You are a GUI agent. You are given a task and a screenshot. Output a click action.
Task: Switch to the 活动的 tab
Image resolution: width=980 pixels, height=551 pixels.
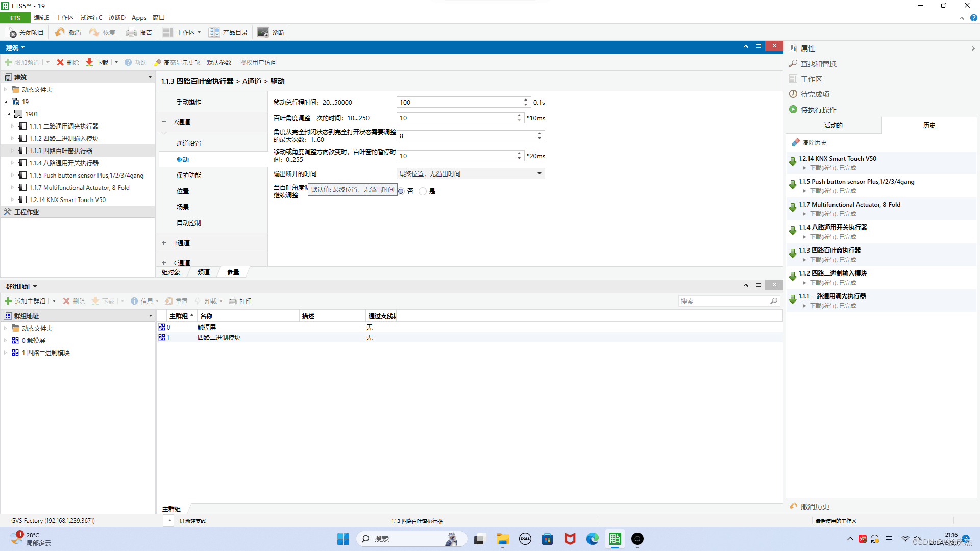click(833, 125)
